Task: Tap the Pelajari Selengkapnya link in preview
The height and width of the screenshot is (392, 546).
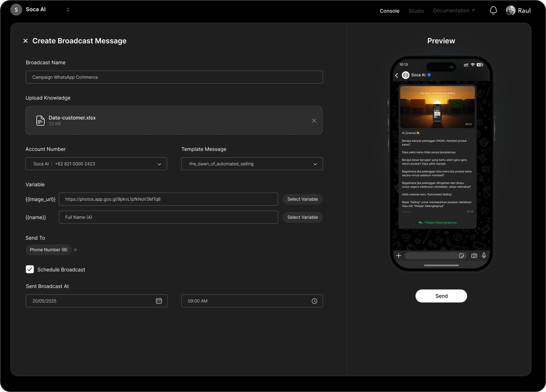Action: click(x=437, y=223)
